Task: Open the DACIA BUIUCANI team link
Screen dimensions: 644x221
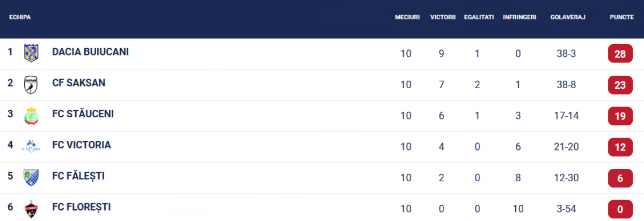Action: 90,52
